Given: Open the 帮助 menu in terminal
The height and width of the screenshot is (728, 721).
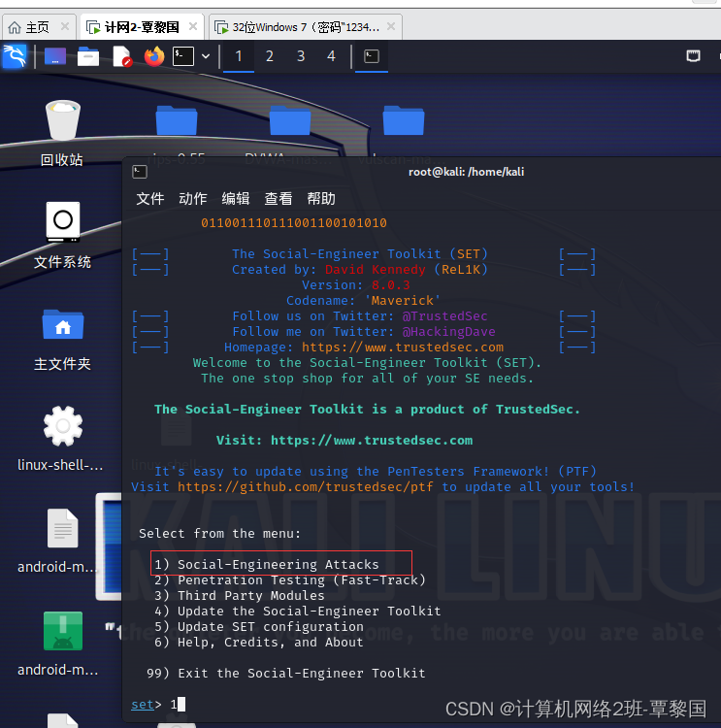Looking at the screenshot, I should coord(321,199).
